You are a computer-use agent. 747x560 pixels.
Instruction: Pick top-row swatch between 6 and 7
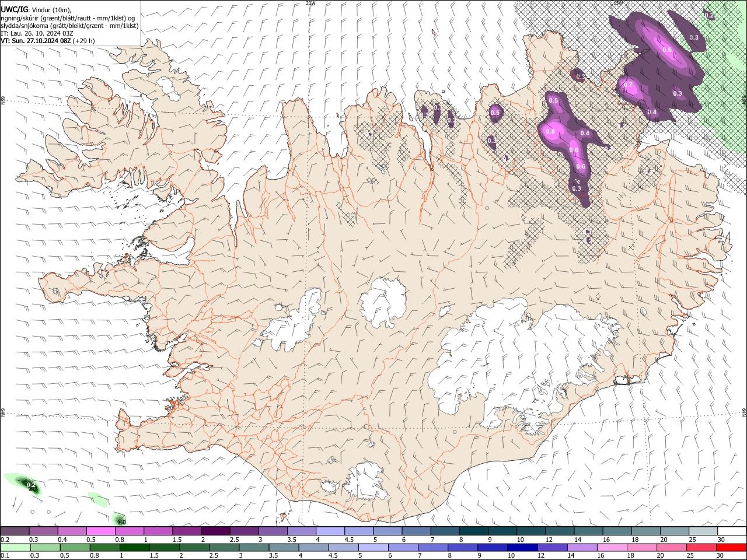[416, 531]
